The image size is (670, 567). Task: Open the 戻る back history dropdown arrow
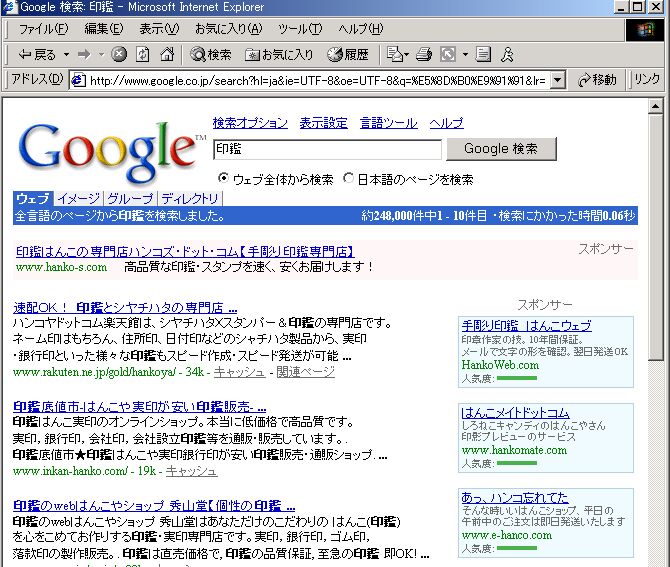click(67, 54)
